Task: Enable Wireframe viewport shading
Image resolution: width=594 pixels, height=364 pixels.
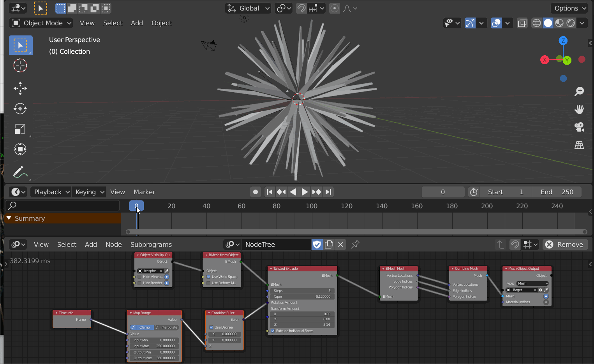Action: [x=536, y=23]
